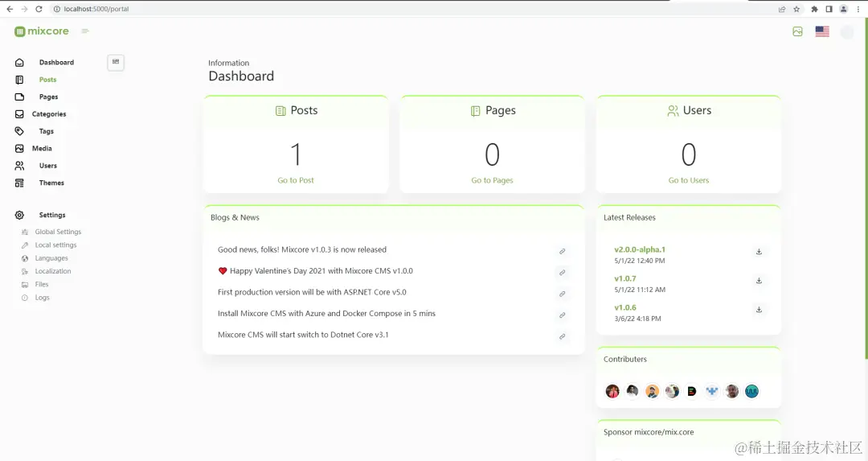Image resolution: width=868 pixels, height=461 pixels.
Task: Click the black 'D' contributor avatar
Action: pyautogui.click(x=692, y=391)
